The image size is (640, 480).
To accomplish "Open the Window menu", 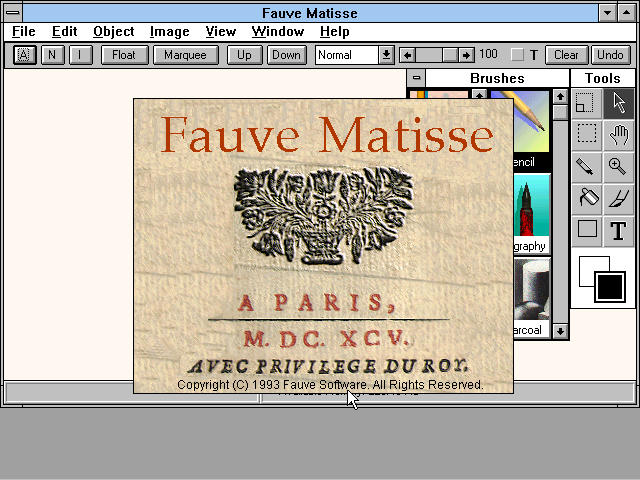I will (278, 31).
